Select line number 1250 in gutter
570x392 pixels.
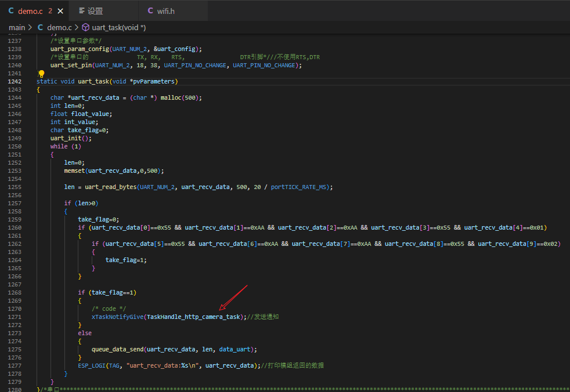pyautogui.click(x=15, y=146)
